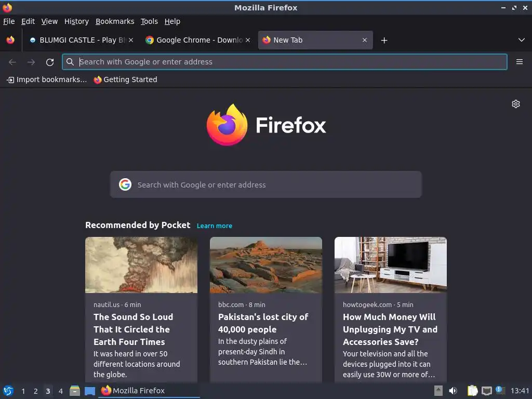Open the Firefox View pinned button
Image resolution: width=532 pixels, height=399 pixels.
[10, 40]
